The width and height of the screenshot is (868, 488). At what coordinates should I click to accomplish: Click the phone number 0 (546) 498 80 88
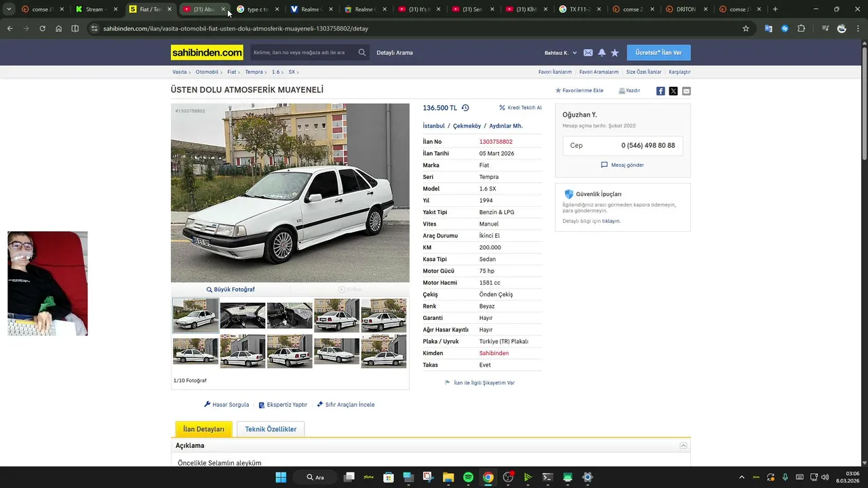tap(648, 146)
